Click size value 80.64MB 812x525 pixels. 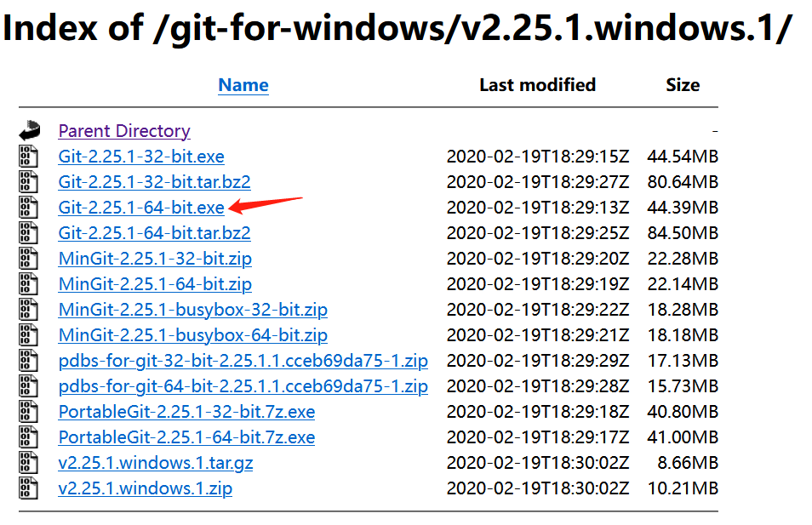coord(683,182)
